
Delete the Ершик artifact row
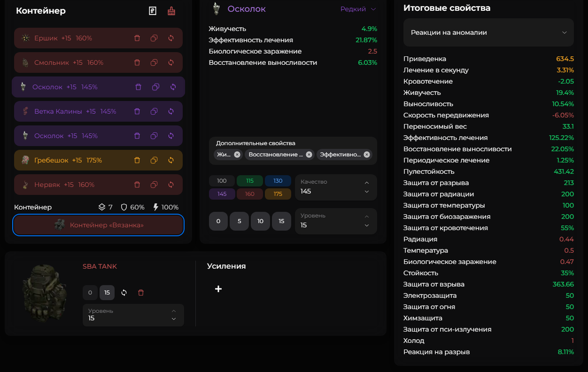point(137,38)
